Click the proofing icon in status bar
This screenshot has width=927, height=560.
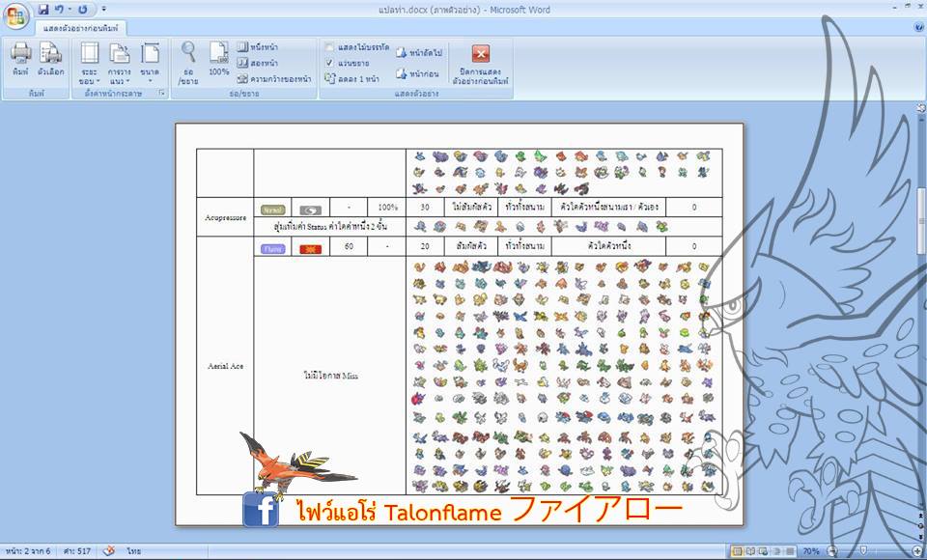(109, 550)
